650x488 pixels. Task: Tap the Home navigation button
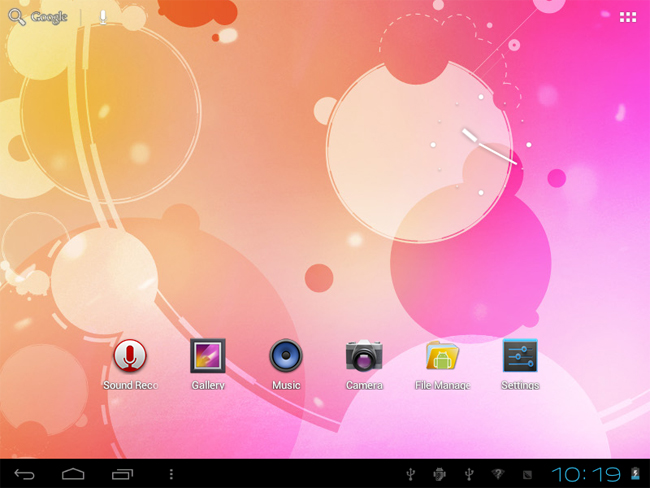[x=73, y=474]
